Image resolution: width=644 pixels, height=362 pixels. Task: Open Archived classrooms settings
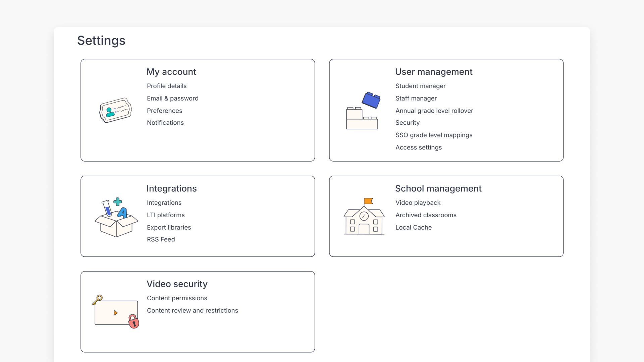point(426,215)
